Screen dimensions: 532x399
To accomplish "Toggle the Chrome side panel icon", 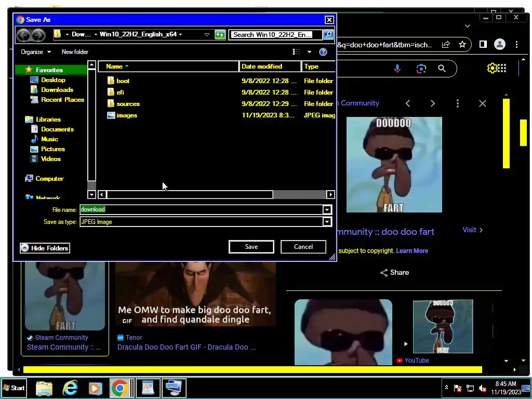I will (x=483, y=44).
